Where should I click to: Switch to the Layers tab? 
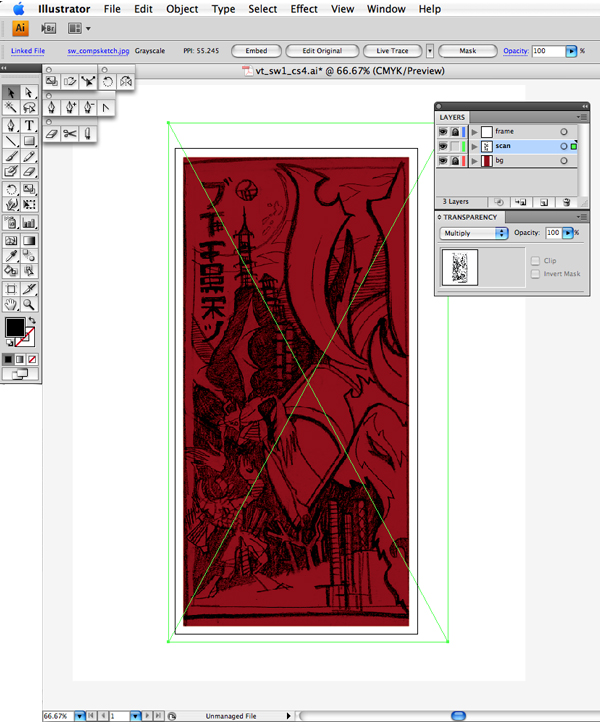[452, 117]
